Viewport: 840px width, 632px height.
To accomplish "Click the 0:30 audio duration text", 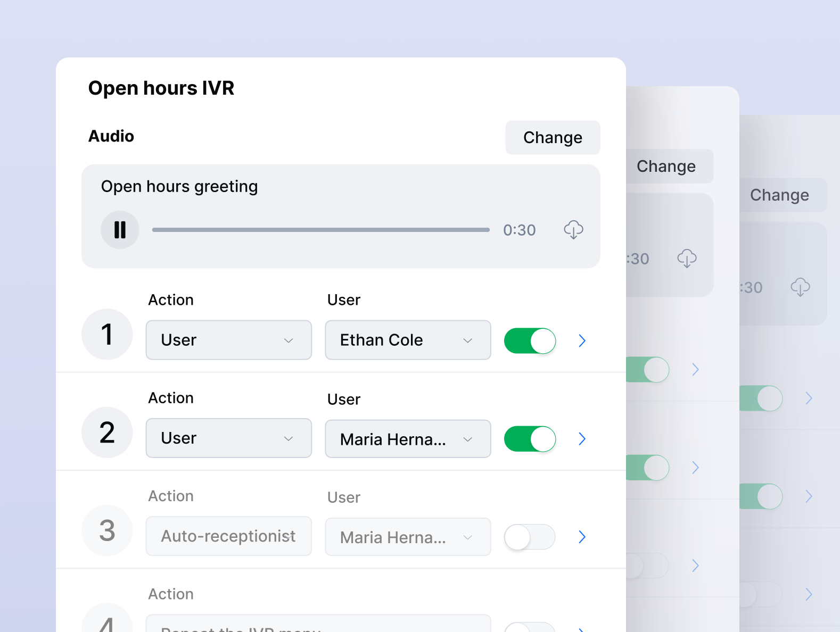I will coord(520,230).
